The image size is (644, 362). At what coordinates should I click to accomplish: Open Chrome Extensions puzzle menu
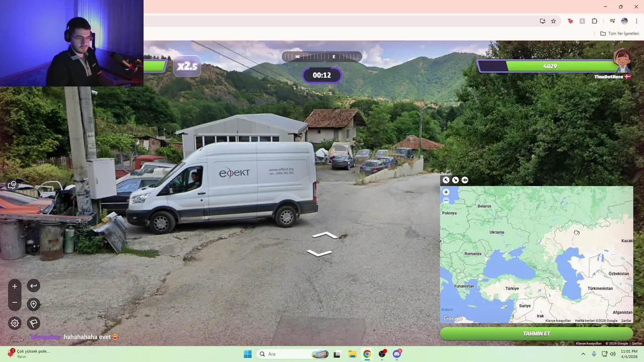click(x=594, y=21)
